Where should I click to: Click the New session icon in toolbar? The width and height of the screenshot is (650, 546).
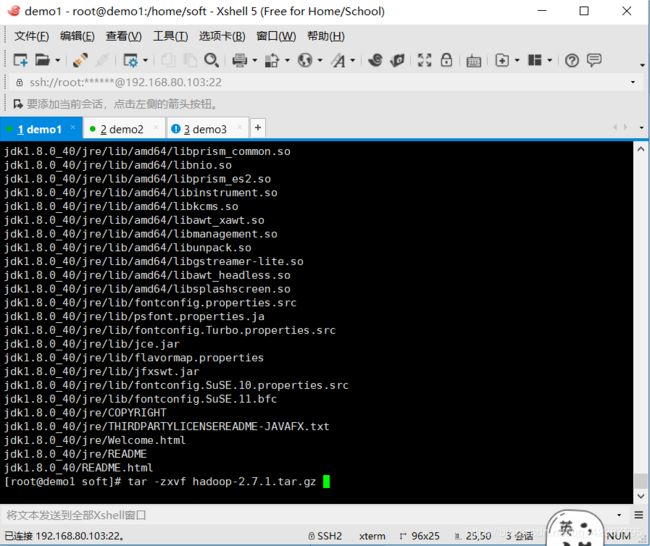[x=20, y=61]
